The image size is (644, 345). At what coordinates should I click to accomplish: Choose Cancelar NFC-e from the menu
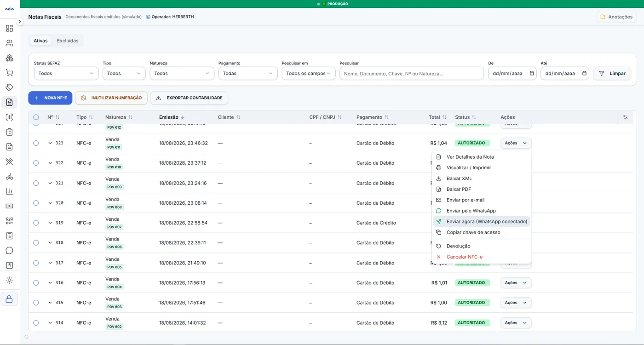click(482, 257)
